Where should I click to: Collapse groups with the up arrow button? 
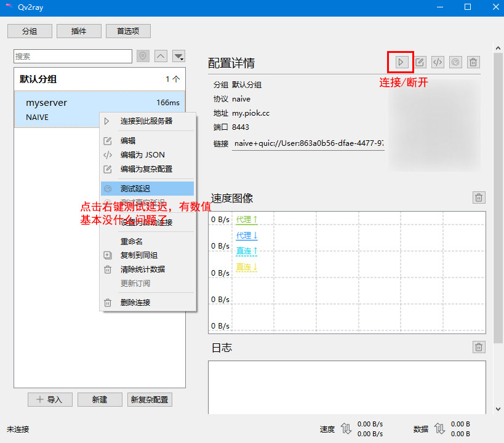point(161,56)
